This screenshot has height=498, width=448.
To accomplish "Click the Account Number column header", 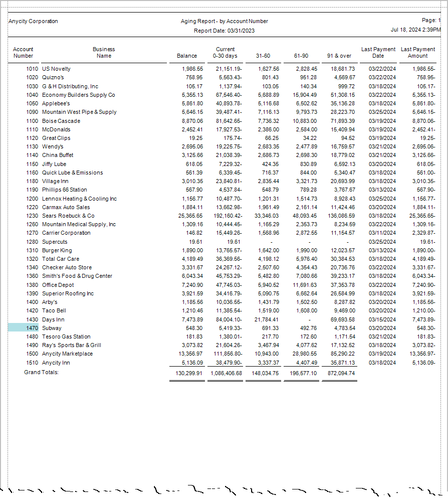I will (23, 52).
